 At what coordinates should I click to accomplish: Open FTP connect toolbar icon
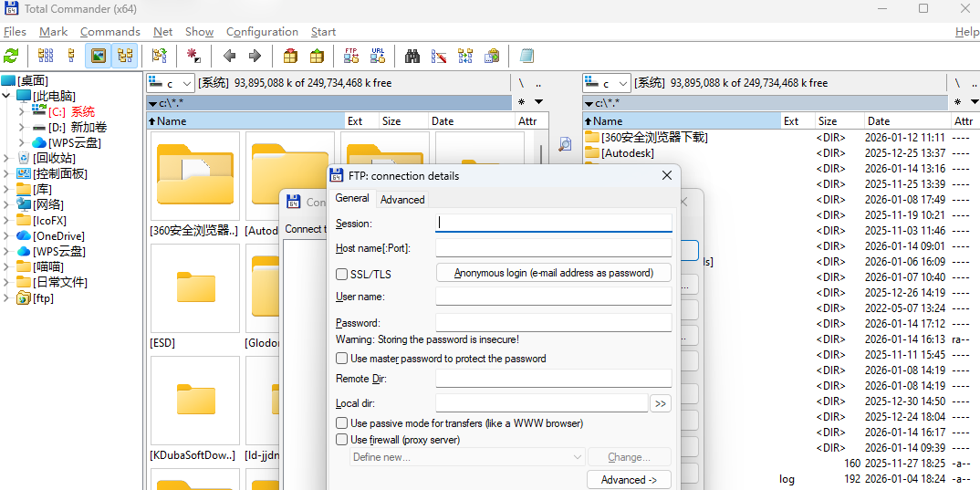pyautogui.click(x=351, y=56)
